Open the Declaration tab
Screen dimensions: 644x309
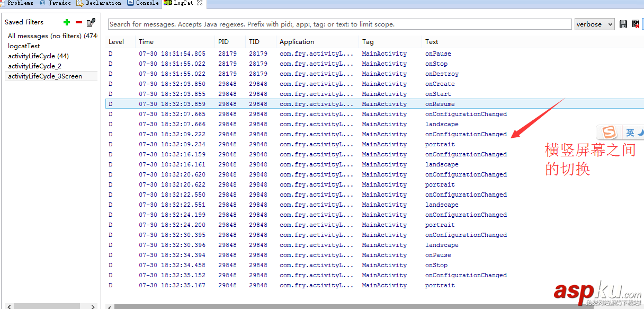click(x=99, y=3)
